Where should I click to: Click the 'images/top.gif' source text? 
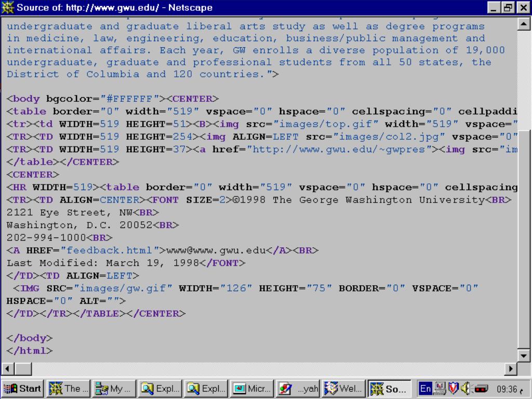(326, 124)
